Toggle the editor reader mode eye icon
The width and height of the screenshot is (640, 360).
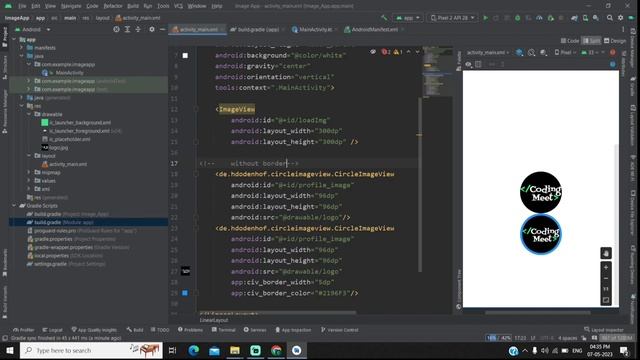(x=373, y=52)
